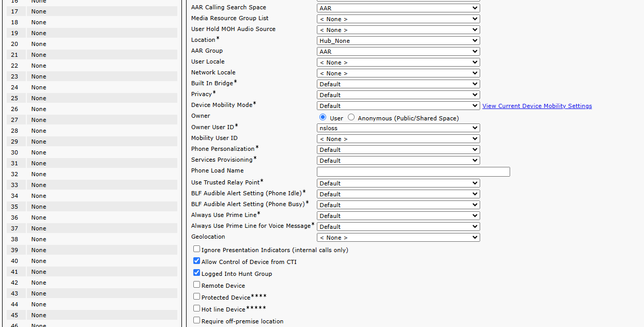The image size is (644, 327).
Task: Click the None value in row 42
Action: [39, 283]
